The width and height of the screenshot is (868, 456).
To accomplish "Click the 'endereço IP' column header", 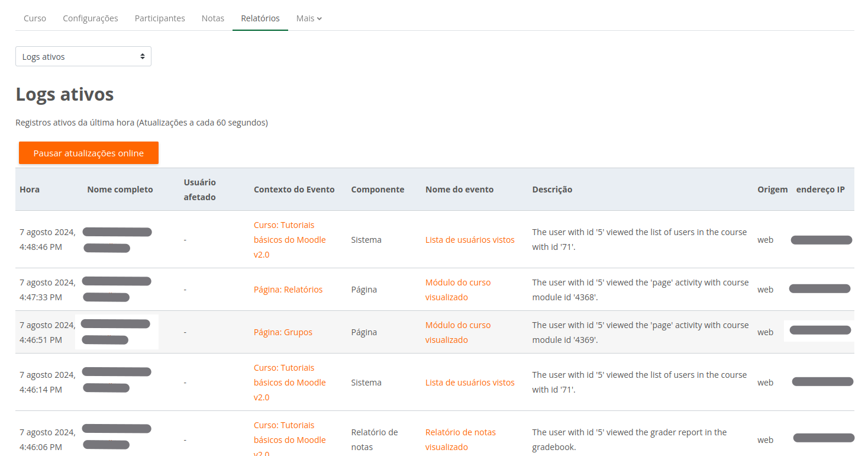I will (x=820, y=189).
